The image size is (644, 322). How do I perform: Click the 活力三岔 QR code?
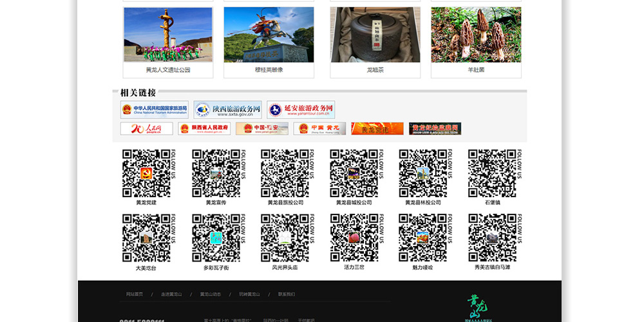(x=354, y=238)
